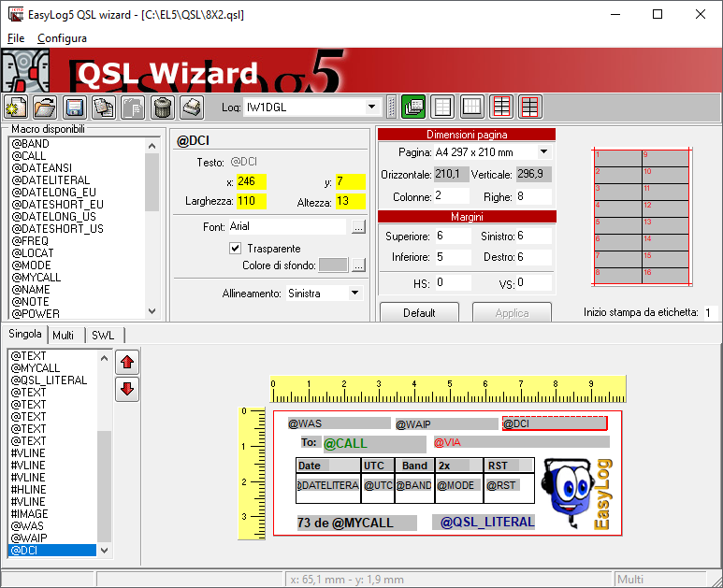The width and height of the screenshot is (723, 588).
Task: Click the Applica button
Action: (x=512, y=312)
